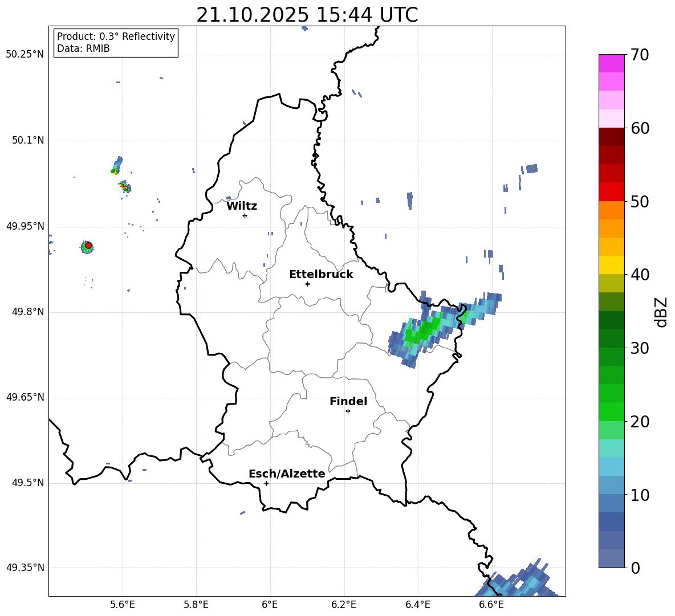Click the "Product: 0.3° Reflectivity" label
This screenshot has height=616, width=675.
click(116, 36)
